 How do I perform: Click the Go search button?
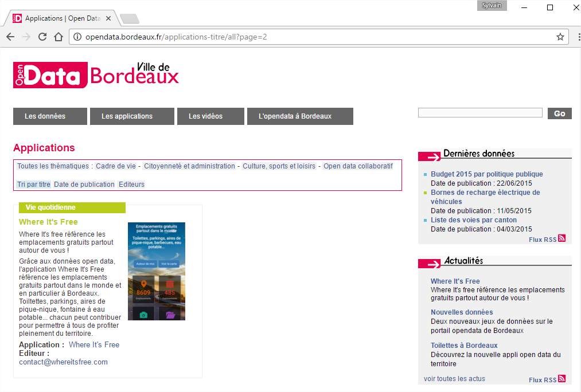pyautogui.click(x=560, y=113)
